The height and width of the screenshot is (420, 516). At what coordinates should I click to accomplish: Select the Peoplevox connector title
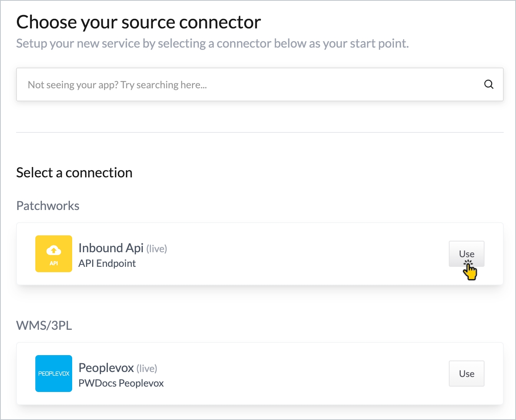coord(106,368)
